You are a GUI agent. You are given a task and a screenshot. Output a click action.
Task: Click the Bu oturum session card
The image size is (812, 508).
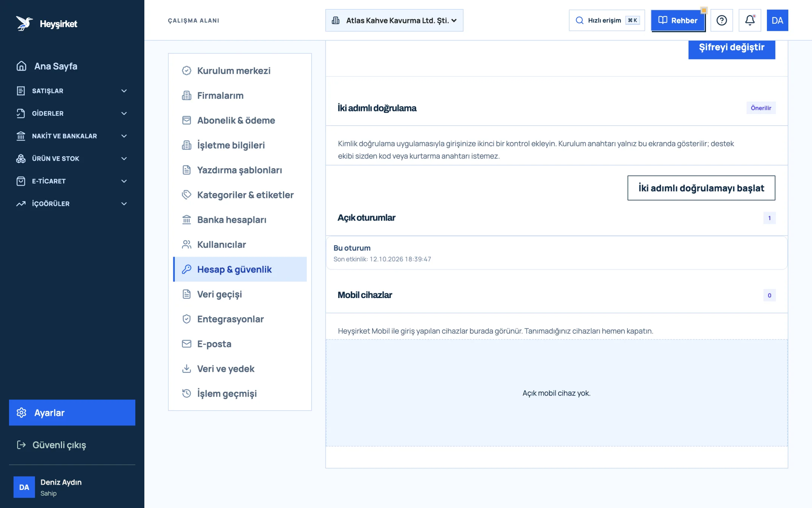[x=556, y=253]
